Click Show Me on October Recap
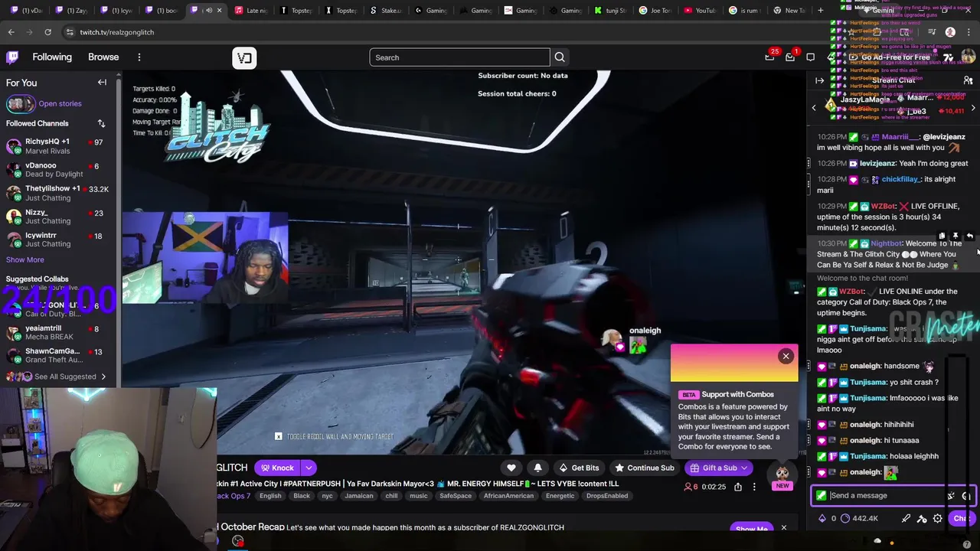Image resolution: width=980 pixels, height=551 pixels. (751, 529)
